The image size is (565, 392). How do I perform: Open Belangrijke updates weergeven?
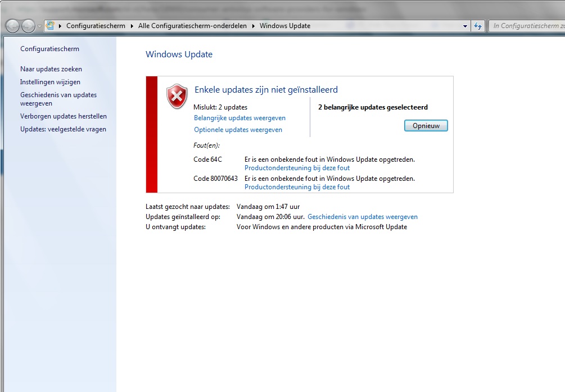click(239, 118)
